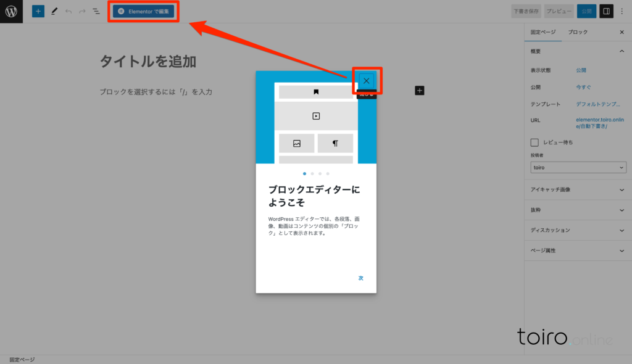Viewport: 632px width, 364px height.
Task: Click the black add block button
Action: click(420, 91)
